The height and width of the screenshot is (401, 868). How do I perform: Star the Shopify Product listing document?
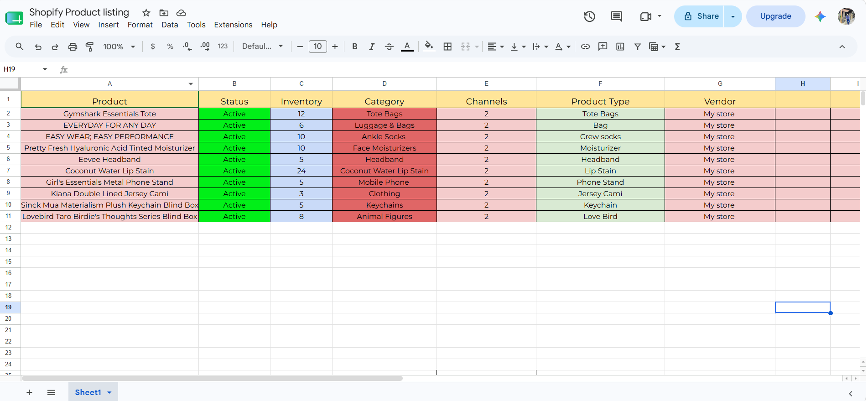tap(146, 13)
